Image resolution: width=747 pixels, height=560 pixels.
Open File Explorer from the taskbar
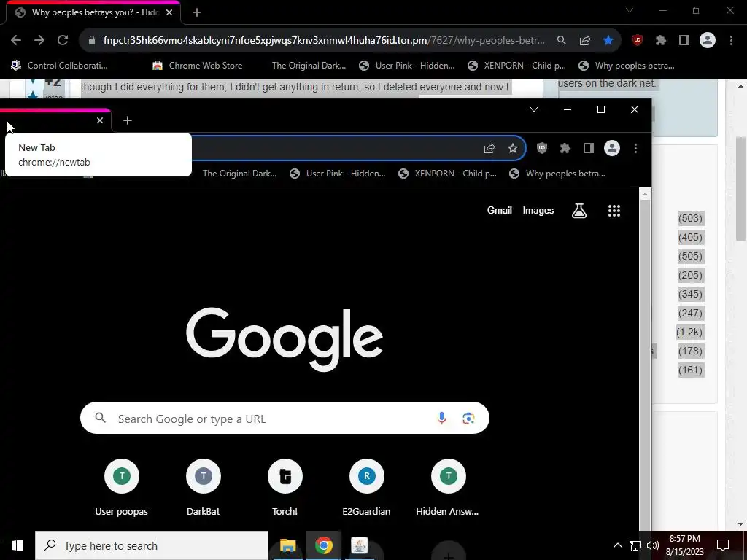point(287,545)
